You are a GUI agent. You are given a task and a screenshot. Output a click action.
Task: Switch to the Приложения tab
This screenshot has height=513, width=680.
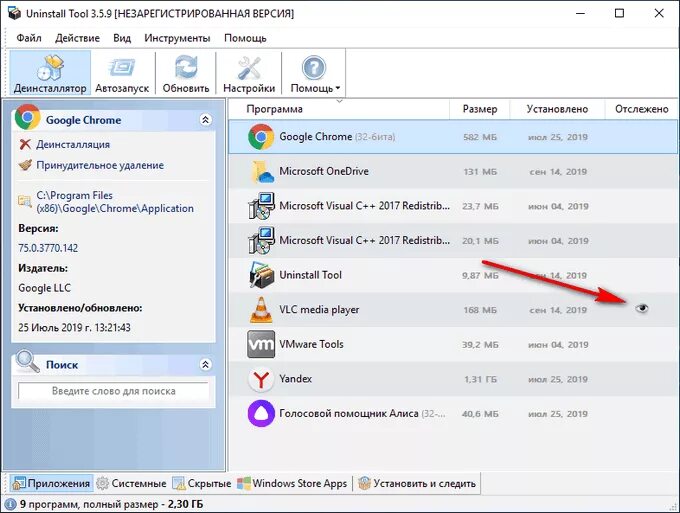point(52,483)
